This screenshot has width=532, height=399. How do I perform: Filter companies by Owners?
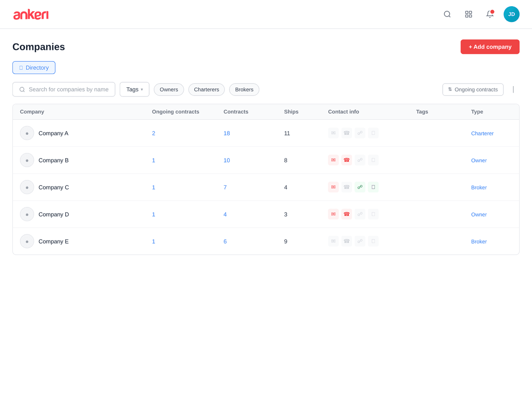tap(169, 89)
